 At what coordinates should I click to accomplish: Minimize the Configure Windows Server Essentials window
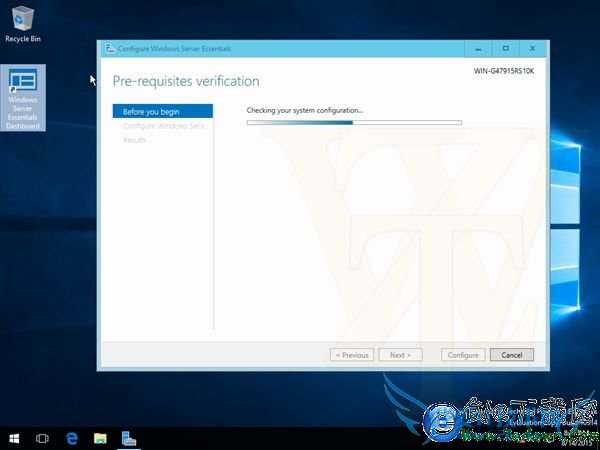478,49
